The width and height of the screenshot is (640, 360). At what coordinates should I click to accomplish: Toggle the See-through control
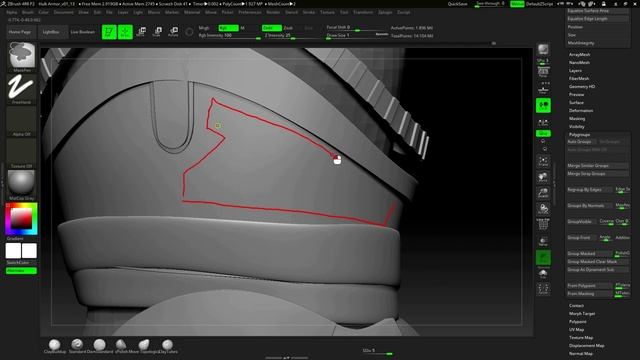pos(490,4)
